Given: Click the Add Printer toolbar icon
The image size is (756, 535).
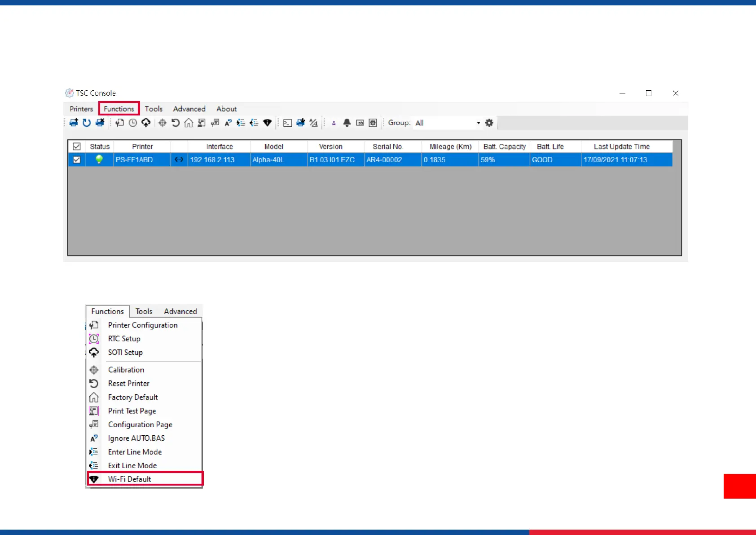Looking at the screenshot, I should click(74, 123).
